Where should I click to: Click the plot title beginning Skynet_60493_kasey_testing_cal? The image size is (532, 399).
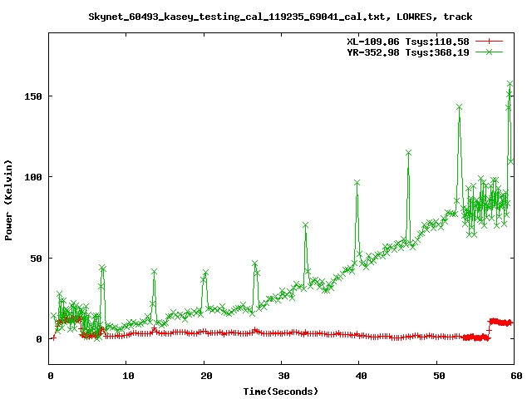tap(280, 17)
